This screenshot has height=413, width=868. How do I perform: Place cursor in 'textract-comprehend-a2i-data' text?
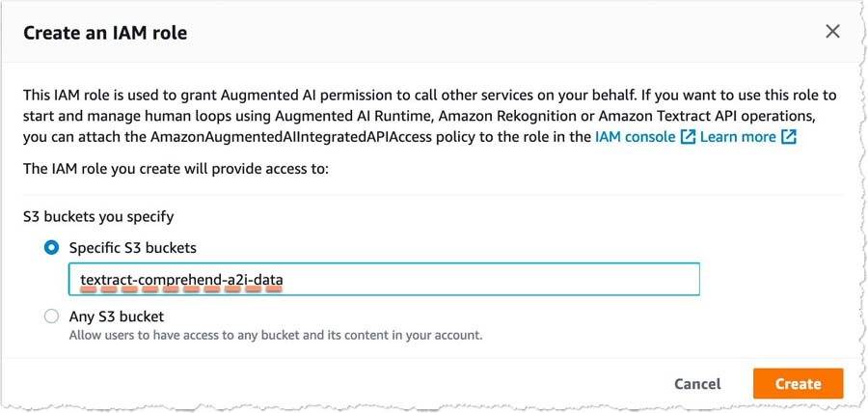(181, 280)
